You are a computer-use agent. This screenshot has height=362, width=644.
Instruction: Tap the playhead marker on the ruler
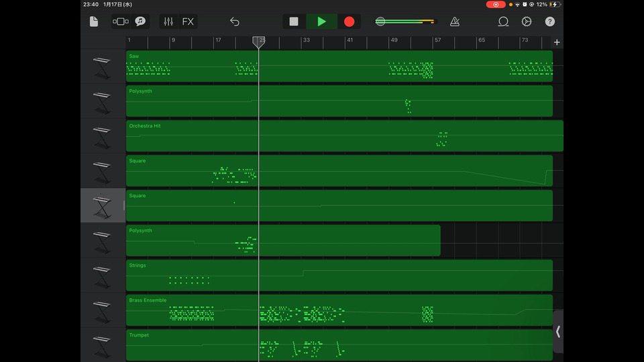pos(258,42)
